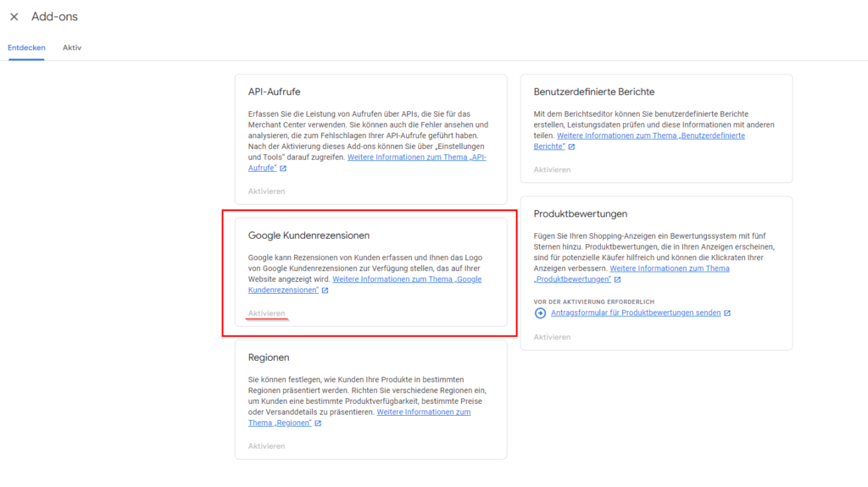Click Aktivieren in the Produktbewertungen card

[x=552, y=337]
